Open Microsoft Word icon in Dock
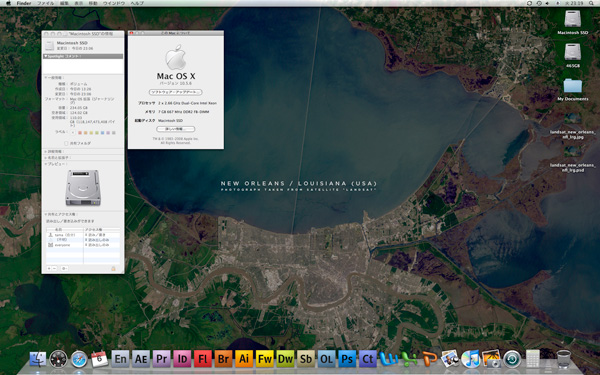600x375 pixels. click(x=388, y=359)
